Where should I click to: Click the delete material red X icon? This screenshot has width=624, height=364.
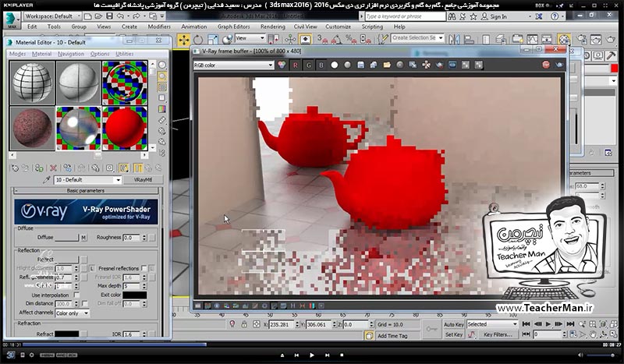click(53, 168)
